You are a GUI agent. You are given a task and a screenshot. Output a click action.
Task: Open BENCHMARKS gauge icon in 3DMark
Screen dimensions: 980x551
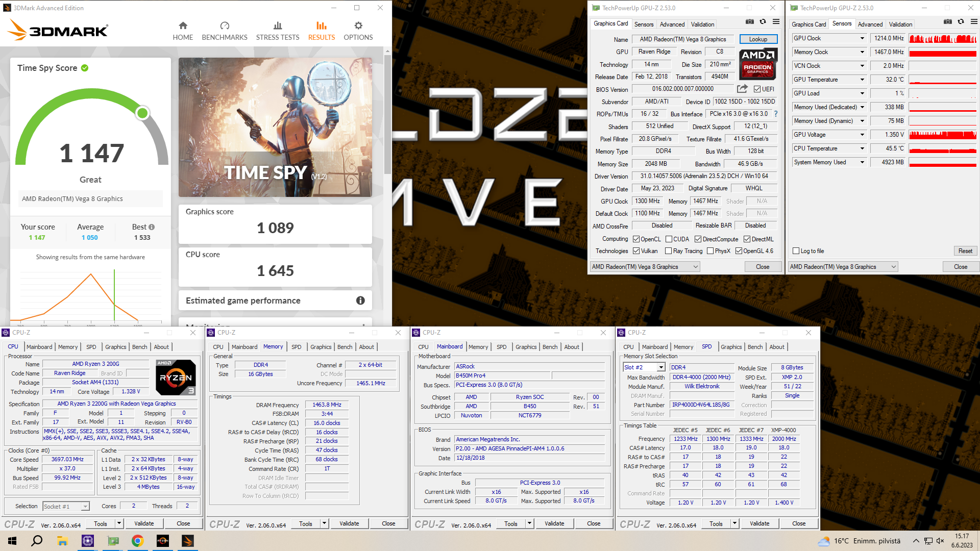coord(225,26)
